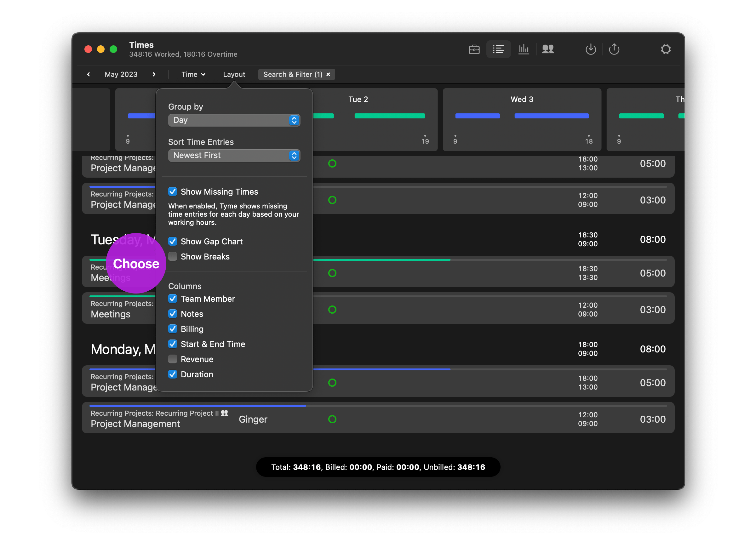Image resolution: width=756 pixels, height=536 pixels.
Task: Click 03:00 duration in Ginger's row
Action: 653,419
